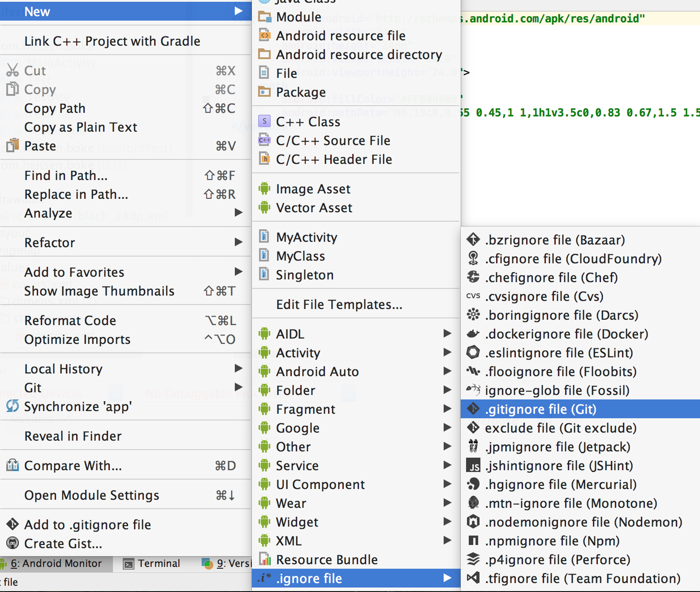The width and height of the screenshot is (700, 592).
Task: Click the Paste clipboard icon
Action: [13, 146]
